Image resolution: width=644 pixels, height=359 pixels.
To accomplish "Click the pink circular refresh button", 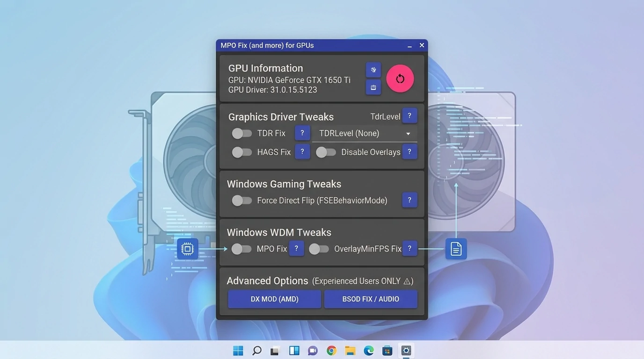I will [x=400, y=79].
